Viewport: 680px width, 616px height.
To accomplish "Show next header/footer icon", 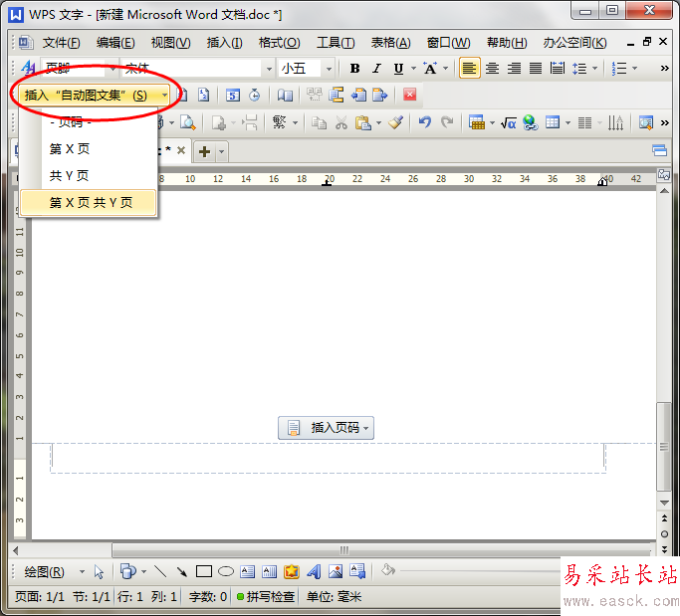I will coord(380,95).
